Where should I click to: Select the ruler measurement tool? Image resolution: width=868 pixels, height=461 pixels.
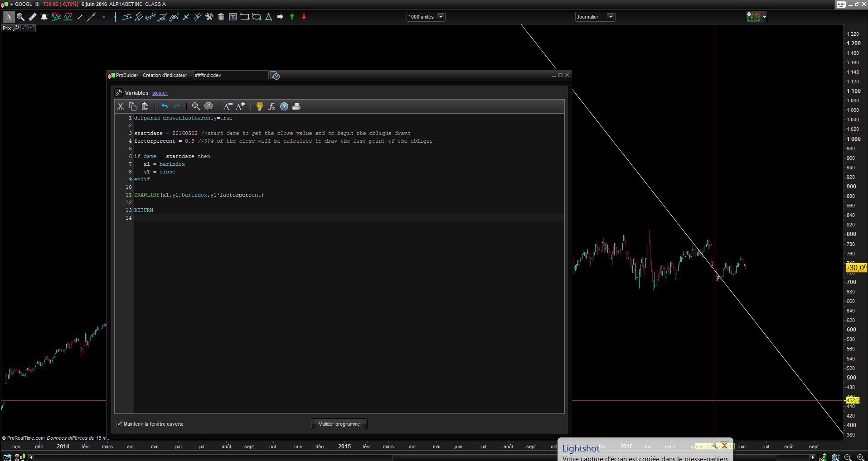pos(32,17)
